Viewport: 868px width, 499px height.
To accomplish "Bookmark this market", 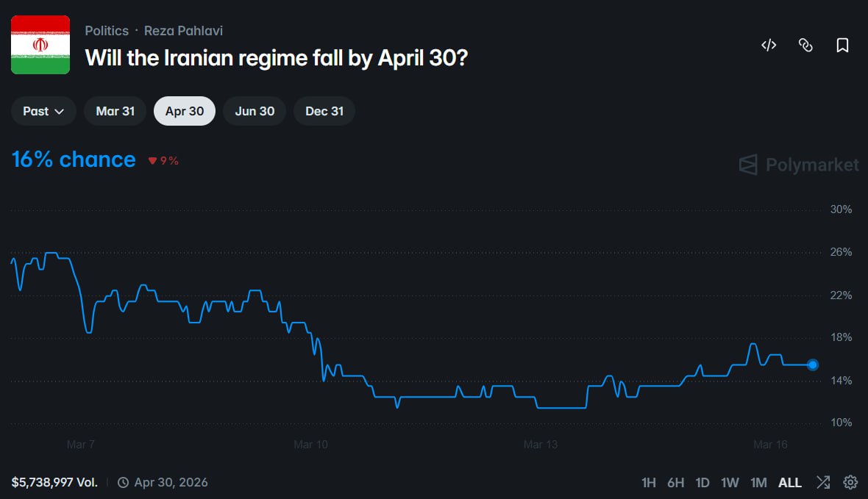I will (x=842, y=46).
